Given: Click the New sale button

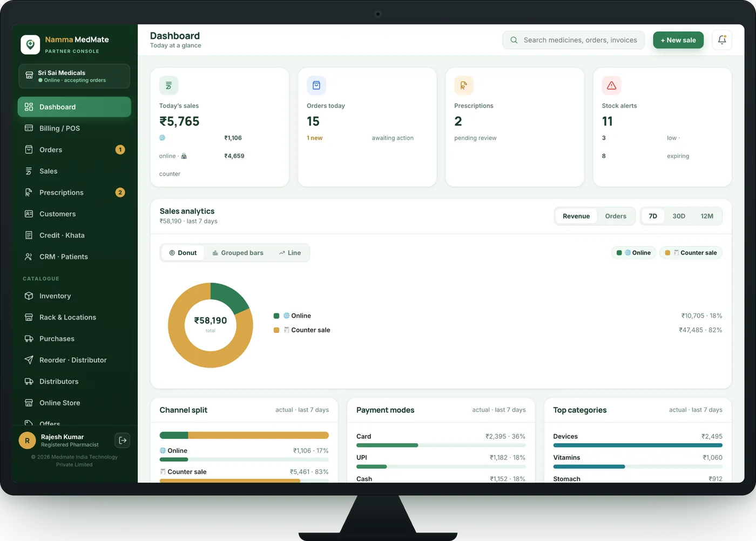Looking at the screenshot, I should (678, 40).
